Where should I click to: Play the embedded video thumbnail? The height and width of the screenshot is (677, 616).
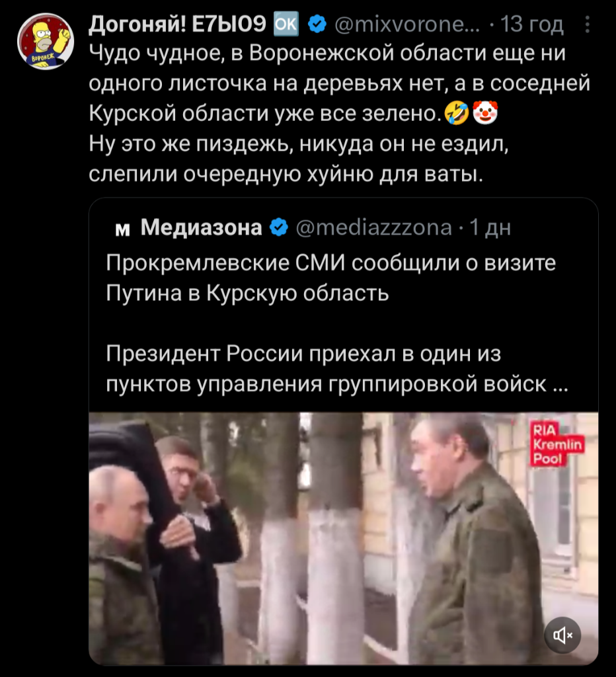tap(344, 538)
